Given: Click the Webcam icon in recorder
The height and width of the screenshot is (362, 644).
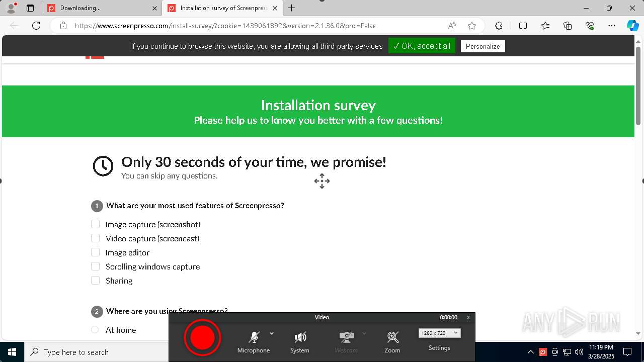Looking at the screenshot, I should (346, 342).
